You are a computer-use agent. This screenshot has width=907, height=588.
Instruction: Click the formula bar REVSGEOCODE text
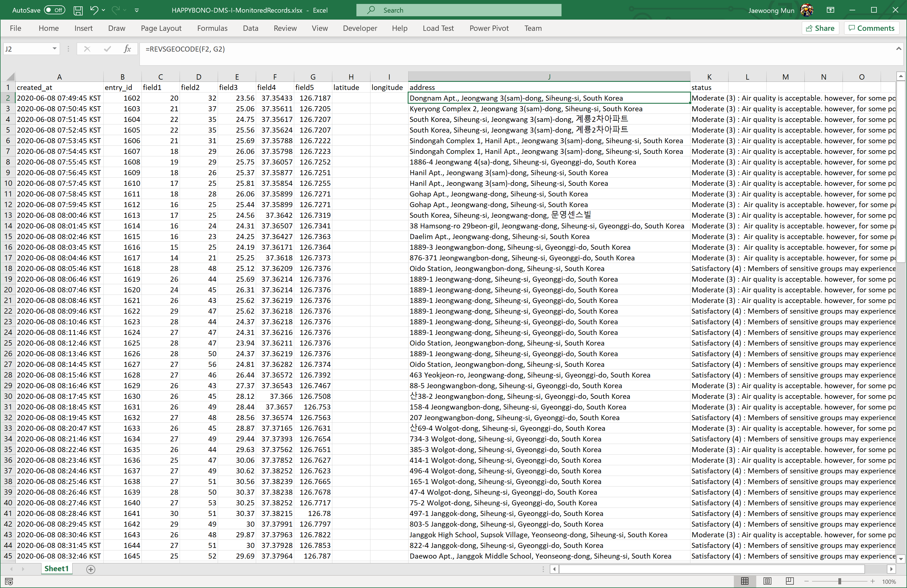(x=185, y=49)
